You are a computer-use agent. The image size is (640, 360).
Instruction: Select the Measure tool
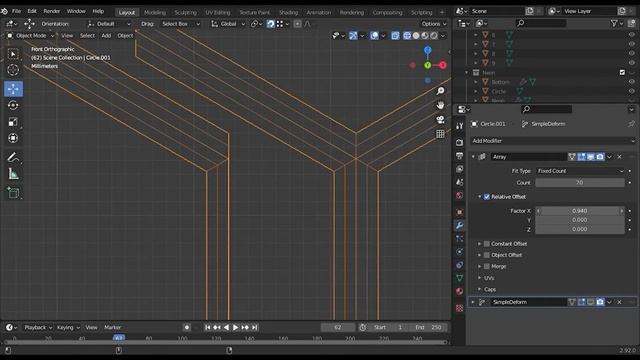pos(13,174)
